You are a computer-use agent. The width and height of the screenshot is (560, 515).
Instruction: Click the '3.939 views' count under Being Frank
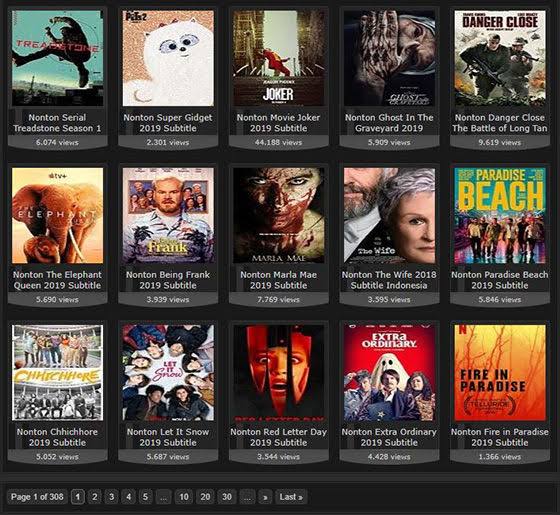(168, 299)
